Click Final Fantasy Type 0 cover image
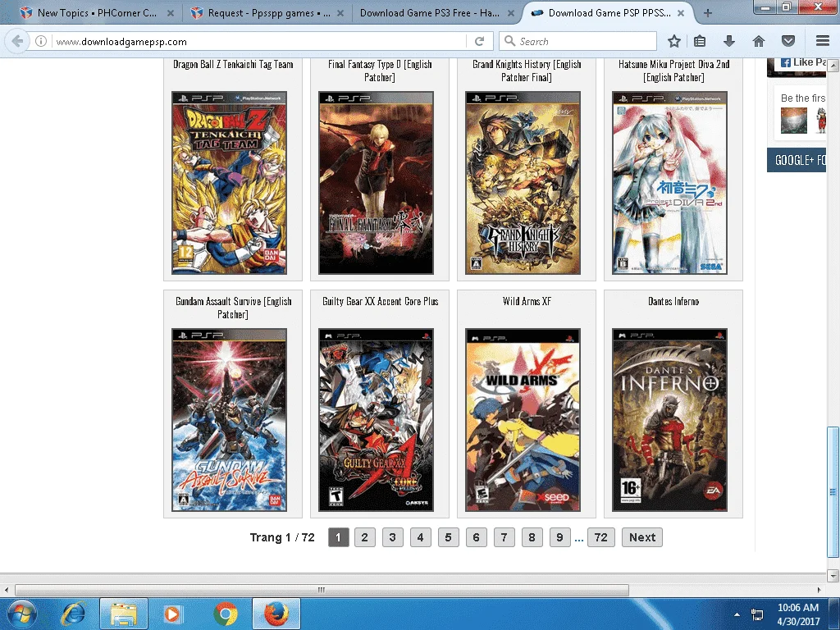Image resolution: width=840 pixels, height=630 pixels. click(376, 183)
